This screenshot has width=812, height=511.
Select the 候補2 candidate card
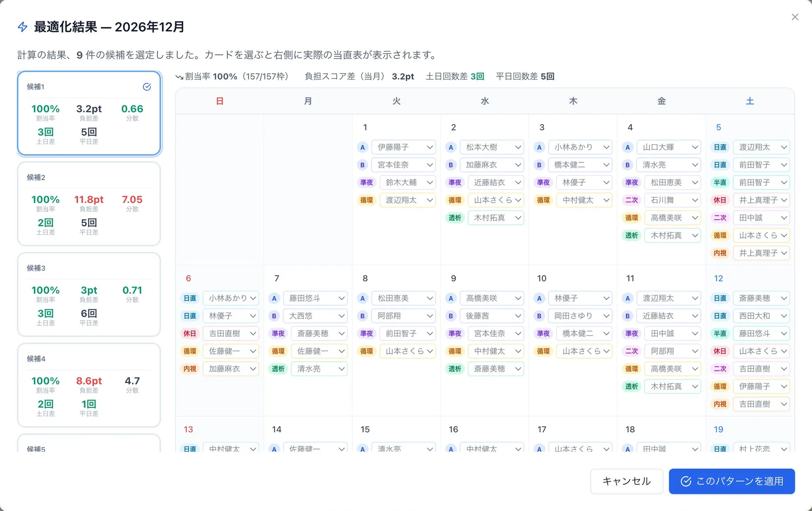pyautogui.click(x=89, y=204)
